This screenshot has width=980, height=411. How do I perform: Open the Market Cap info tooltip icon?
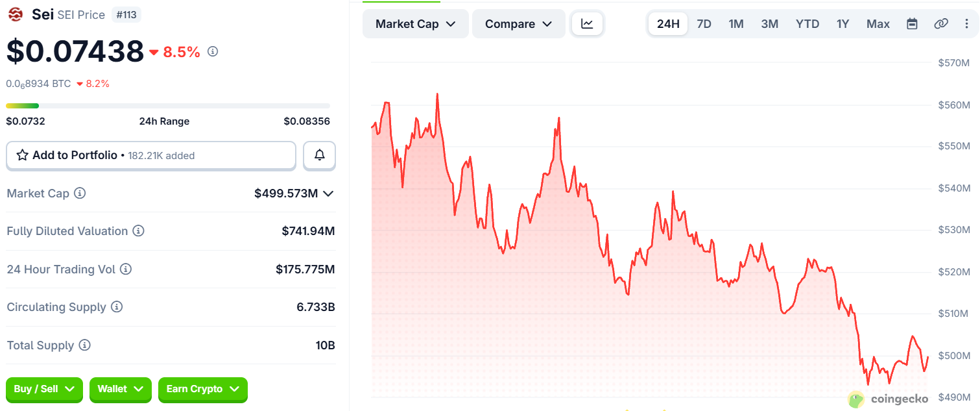coord(80,193)
